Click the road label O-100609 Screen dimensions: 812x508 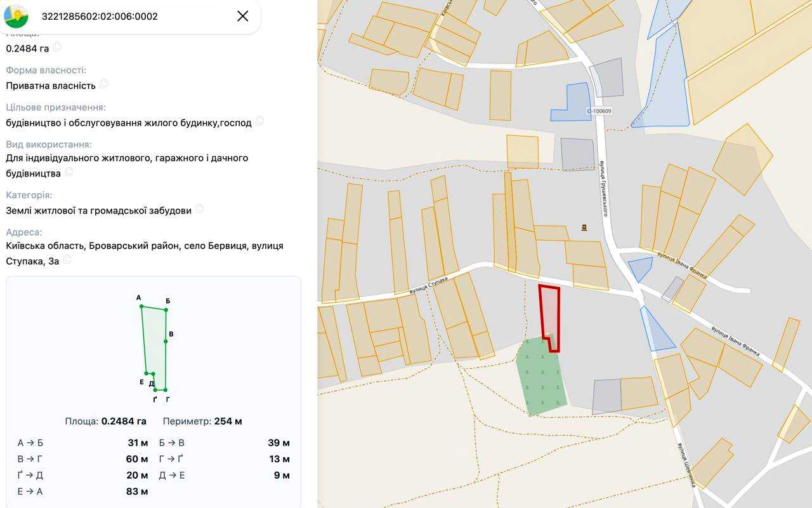tap(599, 111)
